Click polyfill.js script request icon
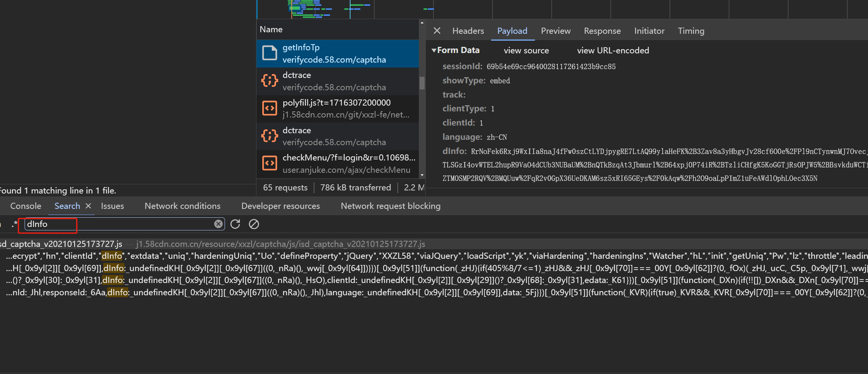The height and width of the screenshot is (374, 868). click(x=269, y=108)
